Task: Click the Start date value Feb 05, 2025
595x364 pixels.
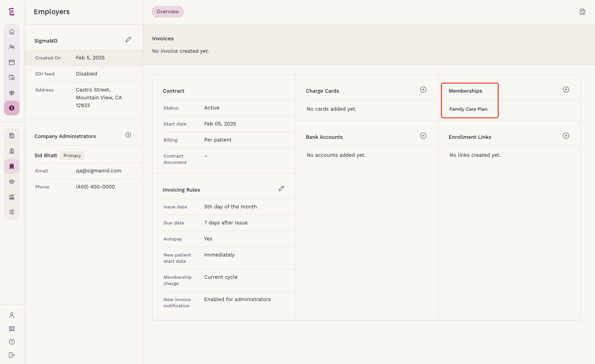Action: coord(220,124)
